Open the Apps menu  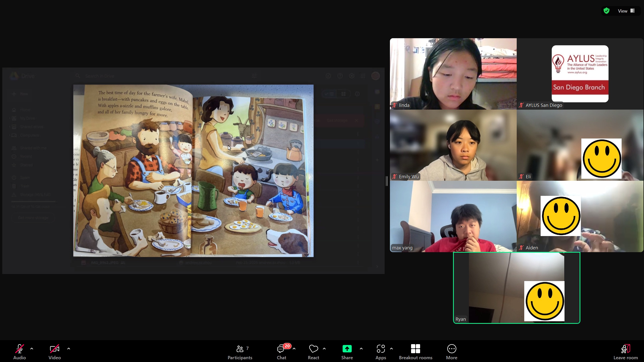tap(381, 352)
